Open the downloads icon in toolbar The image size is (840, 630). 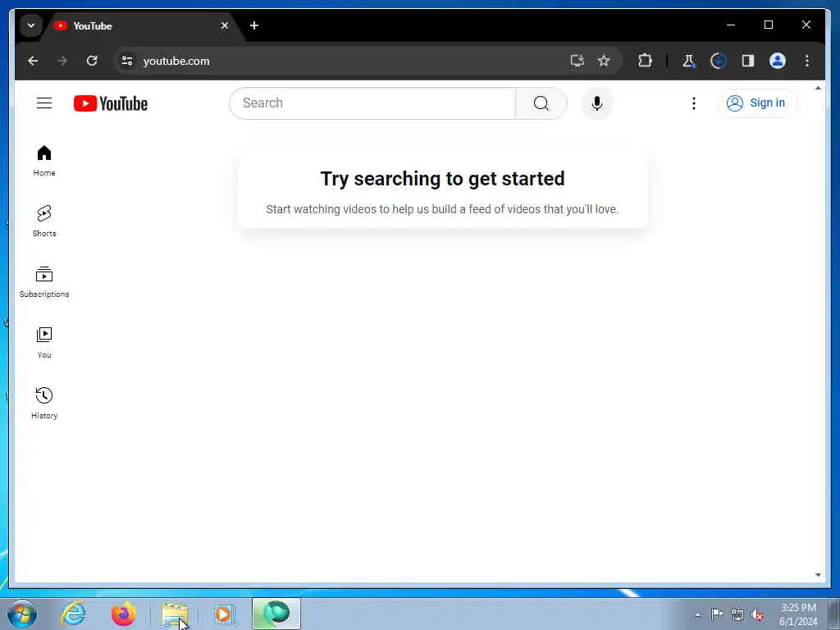(x=719, y=61)
